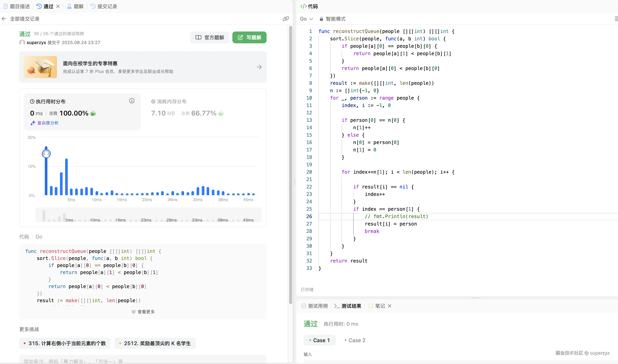
Task: Click the runtime range slider strip
Action: [148, 215]
